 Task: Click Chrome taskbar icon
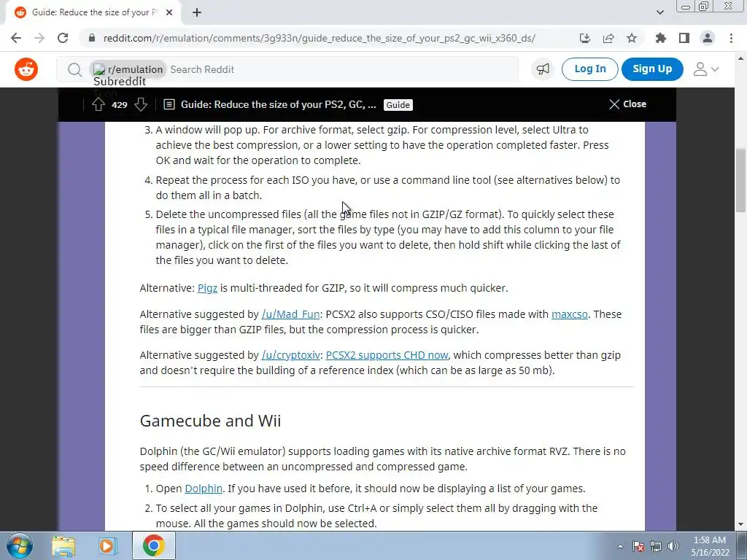click(153, 545)
